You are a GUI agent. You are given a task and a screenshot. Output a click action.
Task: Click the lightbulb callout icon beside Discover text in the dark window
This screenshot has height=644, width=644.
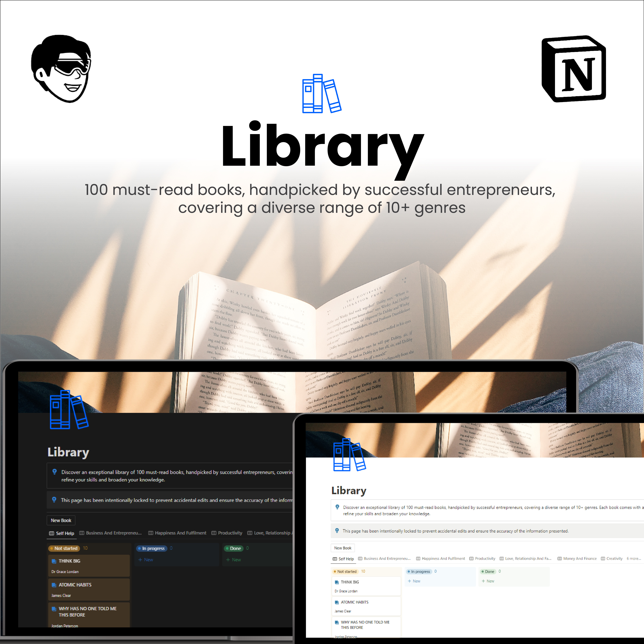pos(54,472)
